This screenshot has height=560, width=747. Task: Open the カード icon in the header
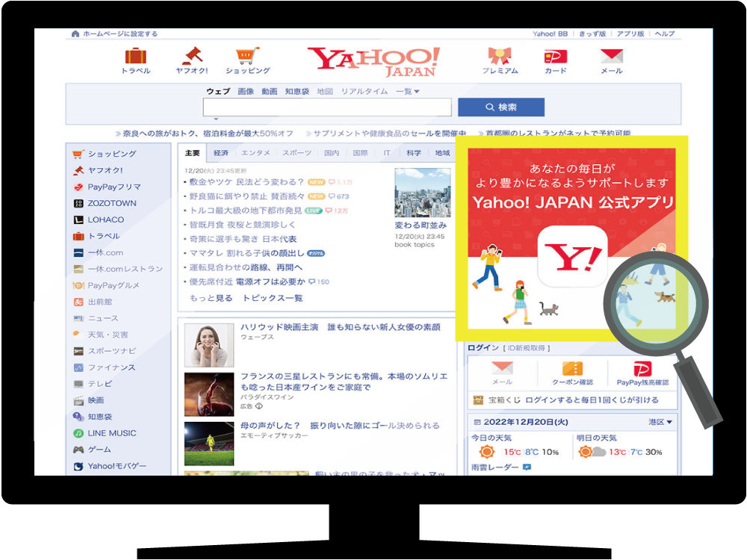coord(556,57)
